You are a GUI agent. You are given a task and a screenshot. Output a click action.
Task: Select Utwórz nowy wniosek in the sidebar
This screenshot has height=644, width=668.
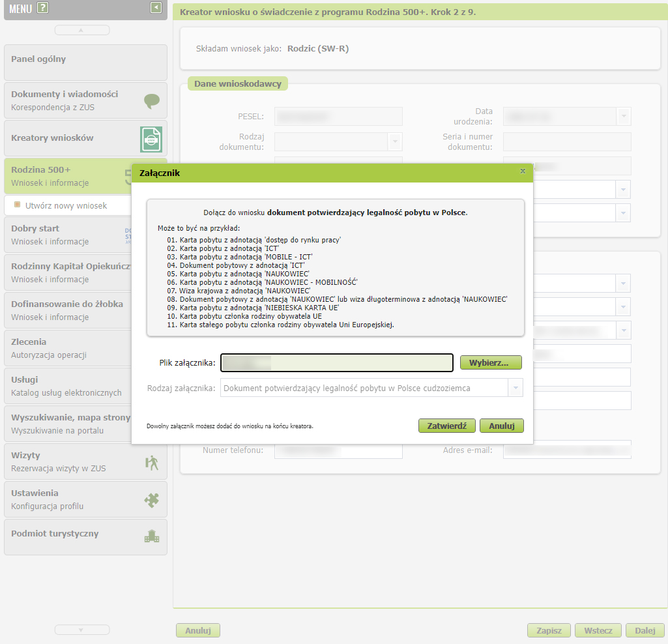[x=66, y=205]
